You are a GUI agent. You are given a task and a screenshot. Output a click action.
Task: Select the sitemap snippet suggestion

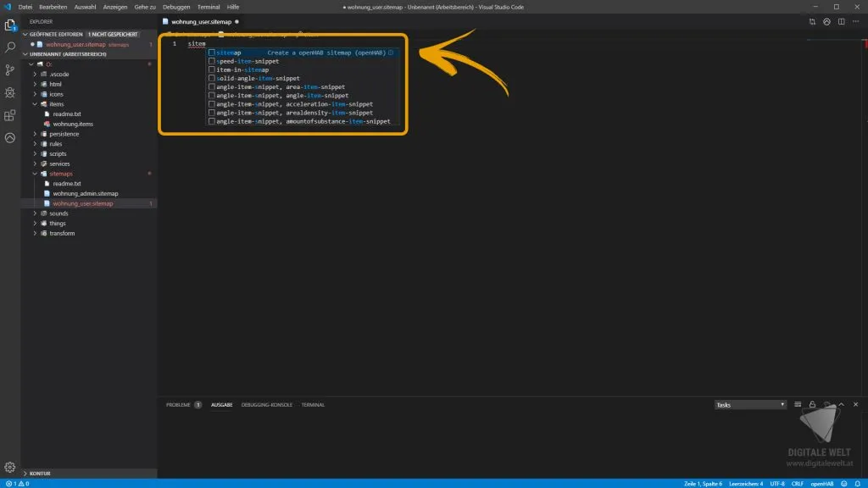pos(303,53)
